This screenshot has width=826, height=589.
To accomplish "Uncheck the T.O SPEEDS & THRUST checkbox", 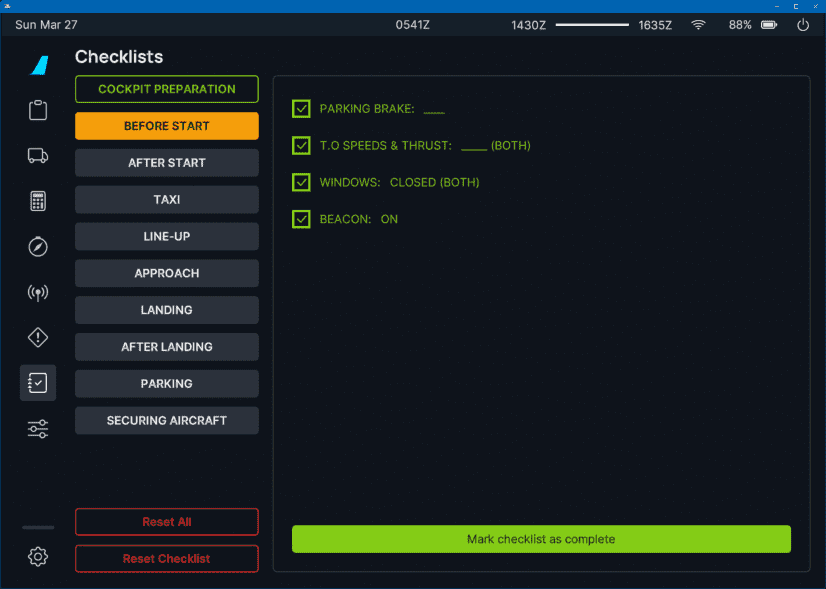I will [x=301, y=146].
